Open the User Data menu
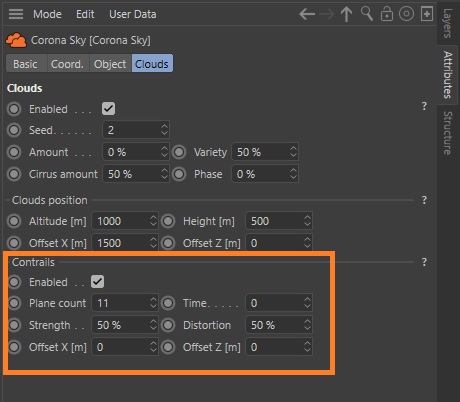Viewport: 460px width, 402px height. pos(133,14)
